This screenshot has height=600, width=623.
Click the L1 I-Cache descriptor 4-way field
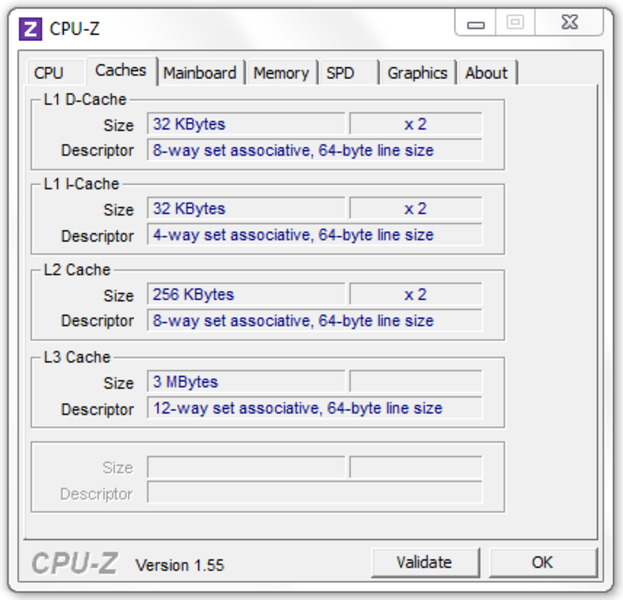315,235
